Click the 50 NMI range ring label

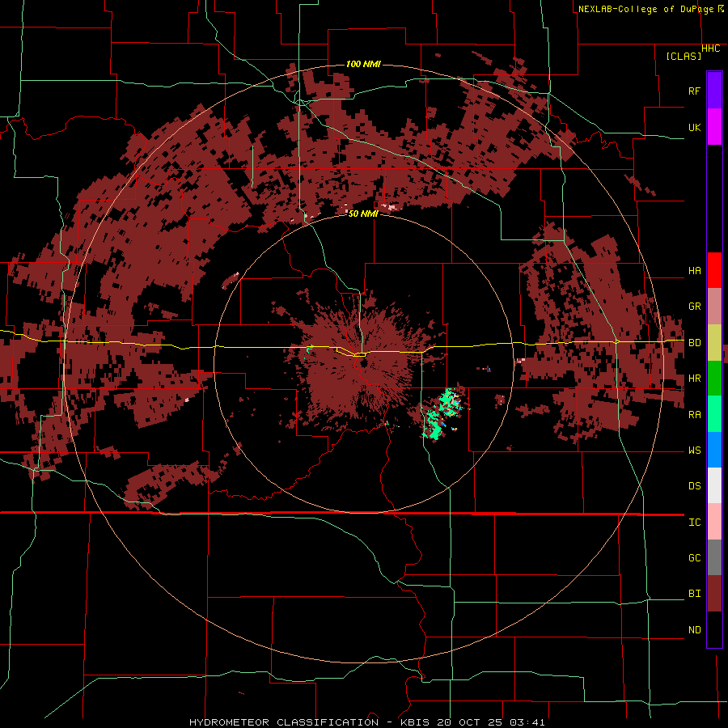(x=363, y=214)
